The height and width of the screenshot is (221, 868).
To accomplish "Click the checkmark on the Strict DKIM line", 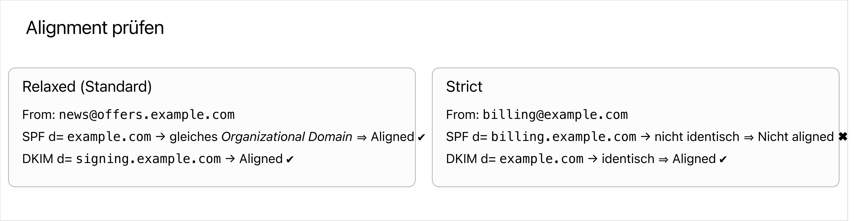I will coord(723,160).
